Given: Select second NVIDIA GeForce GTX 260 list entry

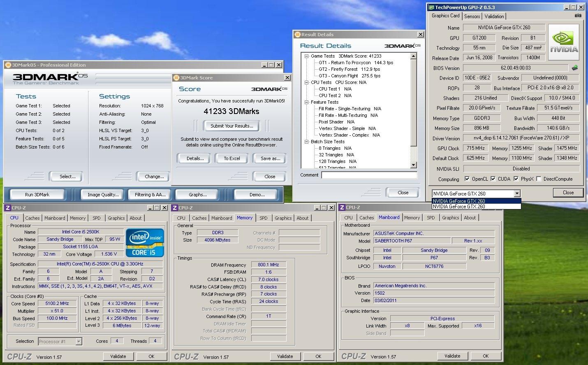Looking at the screenshot, I should [477, 207].
